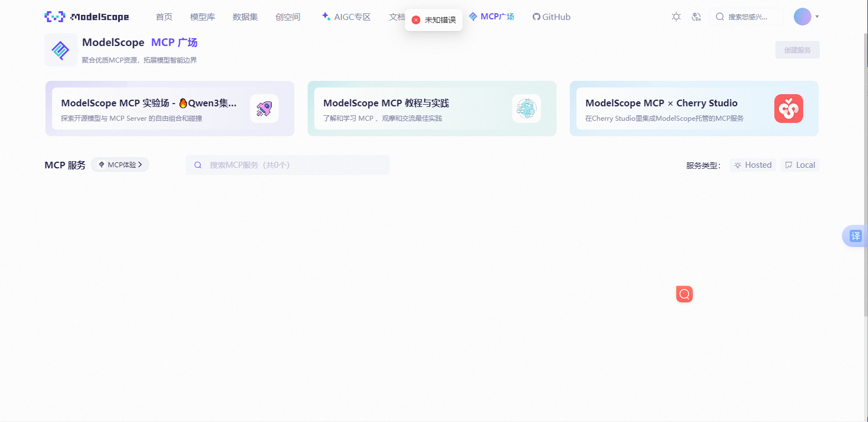Screen dimensions: 868x422
Task: Open the ModelScope MCP 教程与实践 card
Action: tap(432, 109)
